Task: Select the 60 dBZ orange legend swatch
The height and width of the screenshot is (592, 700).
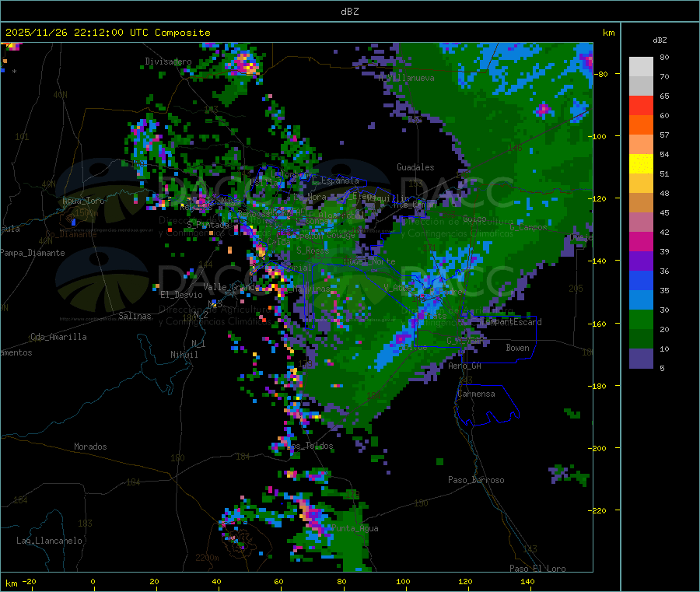Action: pos(641,125)
